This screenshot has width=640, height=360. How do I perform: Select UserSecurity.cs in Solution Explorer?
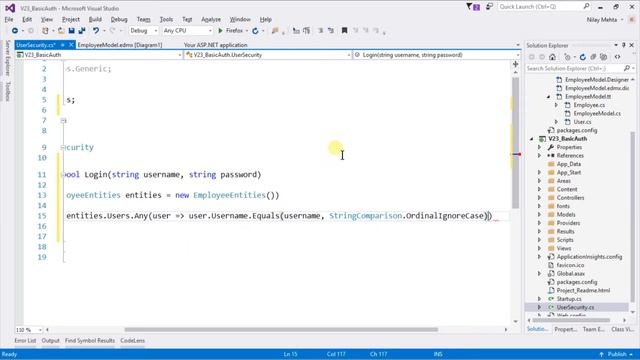pyautogui.click(x=575, y=307)
